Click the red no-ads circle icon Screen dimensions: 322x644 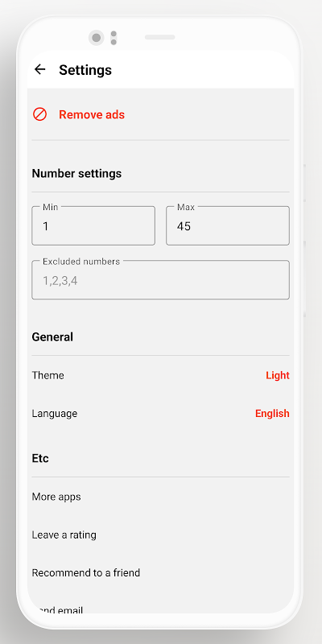(x=39, y=114)
